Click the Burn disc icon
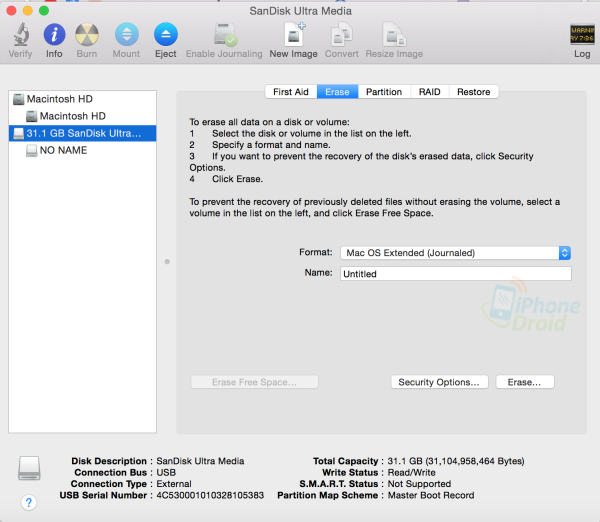 (87, 34)
